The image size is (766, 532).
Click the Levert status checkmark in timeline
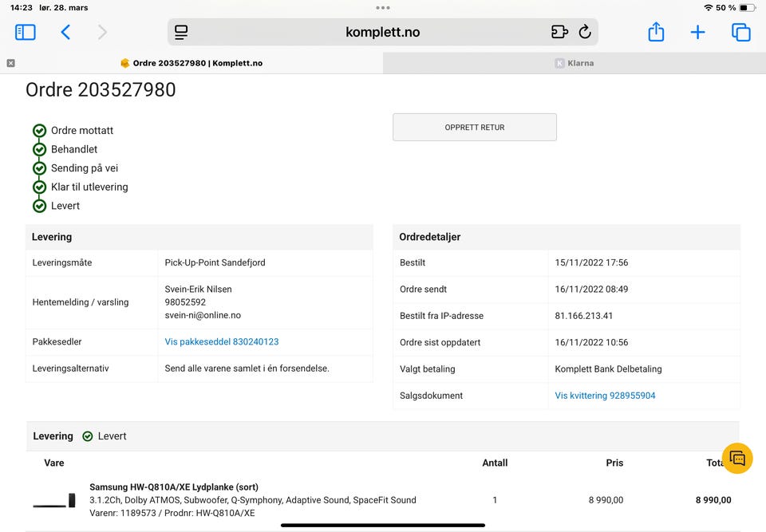pos(40,206)
